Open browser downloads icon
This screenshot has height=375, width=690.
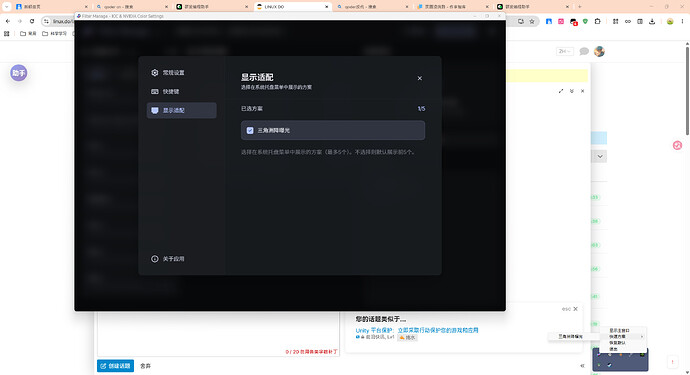coord(652,21)
